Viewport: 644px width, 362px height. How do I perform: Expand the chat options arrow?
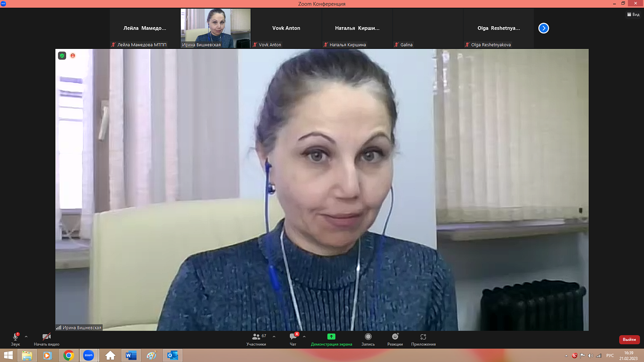(x=304, y=337)
